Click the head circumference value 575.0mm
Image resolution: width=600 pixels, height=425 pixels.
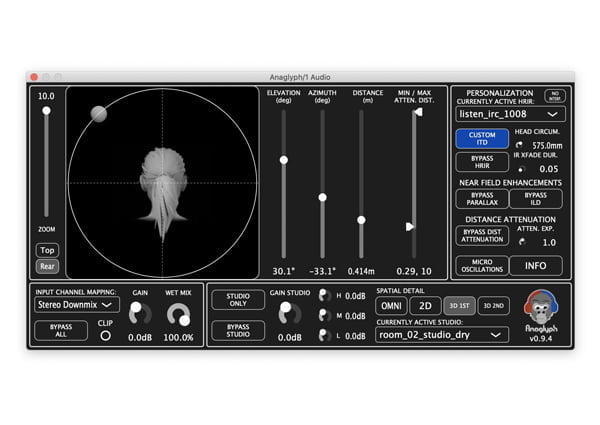pos(548,145)
